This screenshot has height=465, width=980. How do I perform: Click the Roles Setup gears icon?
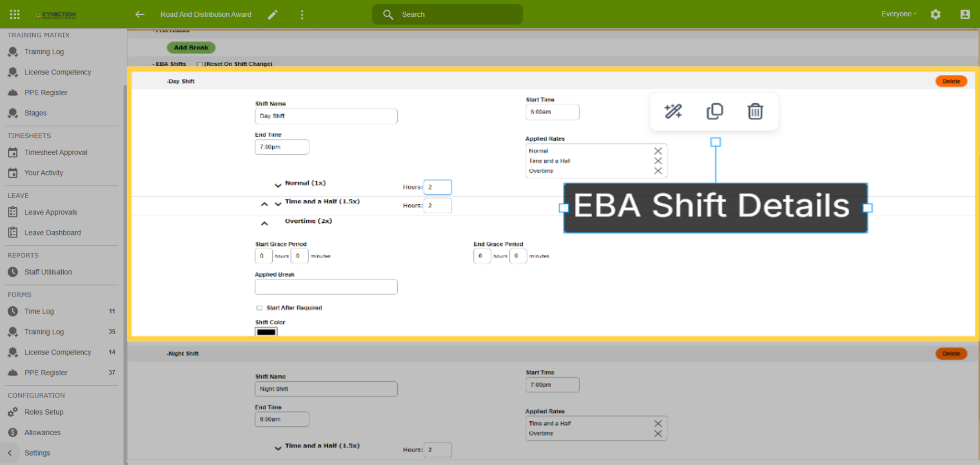pyautogui.click(x=13, y=412)
